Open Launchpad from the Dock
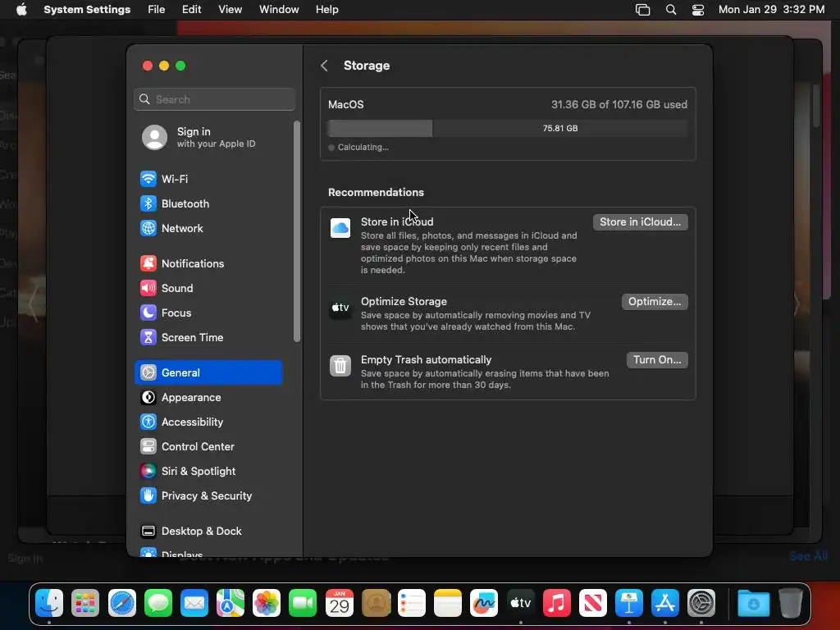Screen dimensions: 840x630 click(x=85, y=604)
